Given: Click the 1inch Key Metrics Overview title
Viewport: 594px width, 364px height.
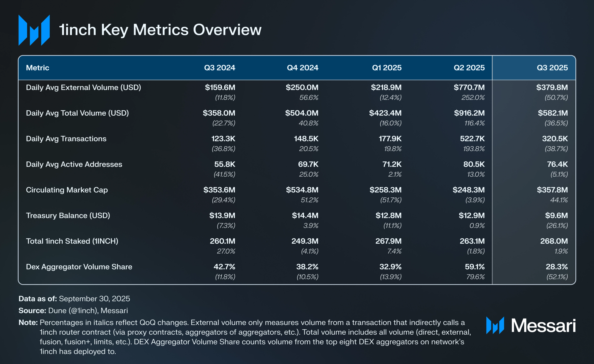Looking at the screenshot, I should tap(160, 30).
